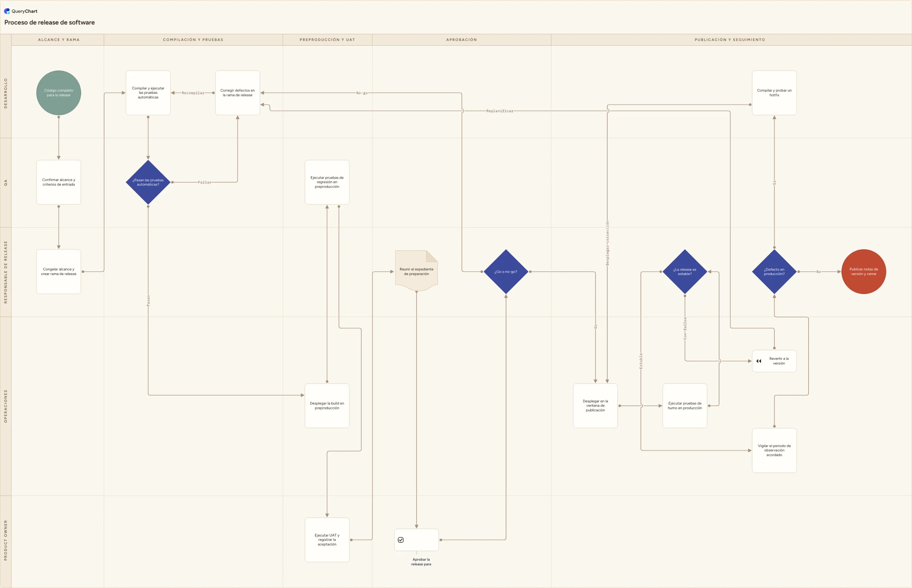The height and width of the screenshot is (588, 912).
Task: Click the 'No-go' edge label
Action: (x=362, y=93)
